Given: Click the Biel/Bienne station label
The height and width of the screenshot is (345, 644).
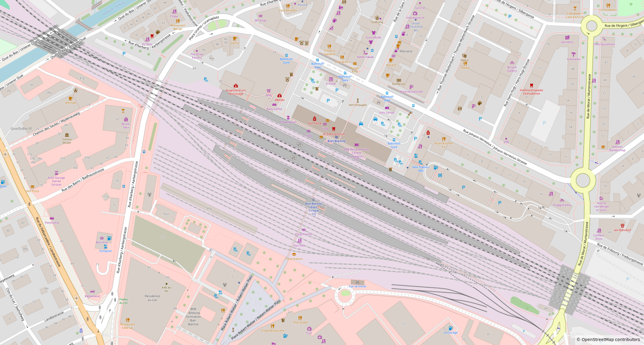Looking at the screenshot, I should (x=336, y=141).
